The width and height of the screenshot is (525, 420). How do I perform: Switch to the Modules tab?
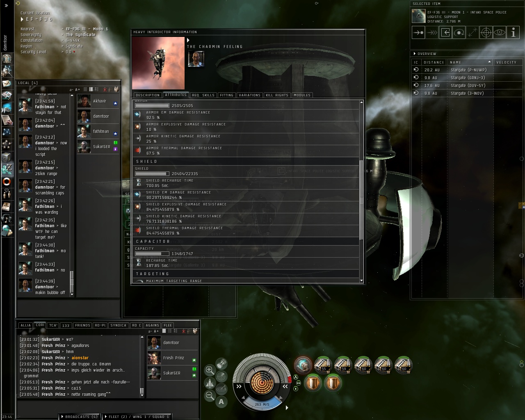pyautogui.click(x=302, y=95)
